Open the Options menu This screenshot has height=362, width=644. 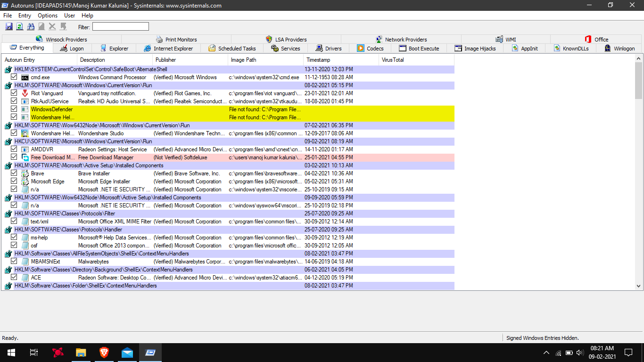48,16
